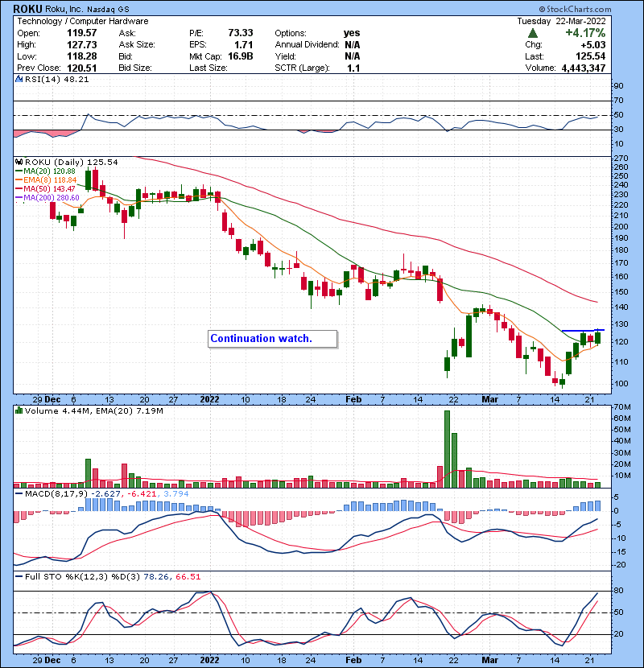The height and width of the screenshot is (668, 644).
Task: Click the High value 127.73
Action: coord(82,45)
